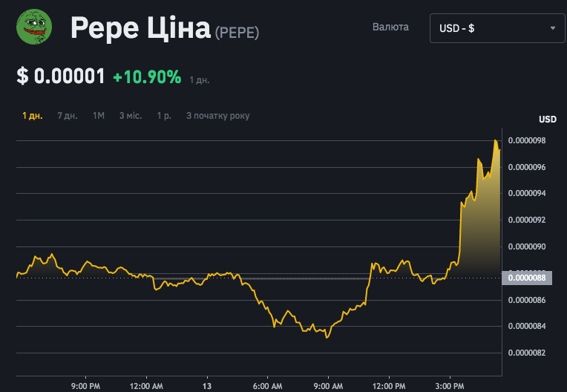Click the Pepe frog coin logo
Viewport: 567px width, 392px height.
point(33,27)
